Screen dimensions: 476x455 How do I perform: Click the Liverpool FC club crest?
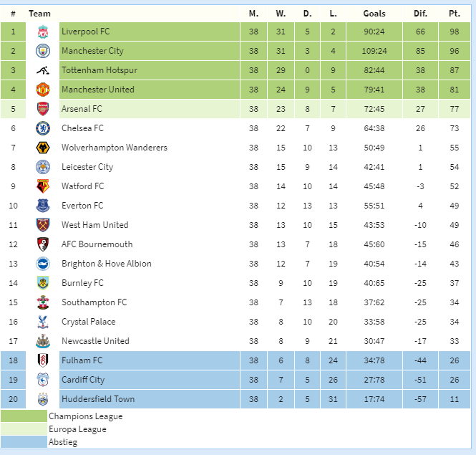point(43,32)
